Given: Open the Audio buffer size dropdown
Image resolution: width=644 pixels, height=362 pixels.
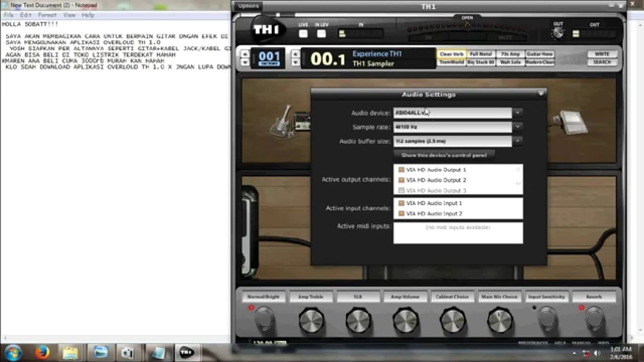Looking at the screenshot, I should click(517, 141).
